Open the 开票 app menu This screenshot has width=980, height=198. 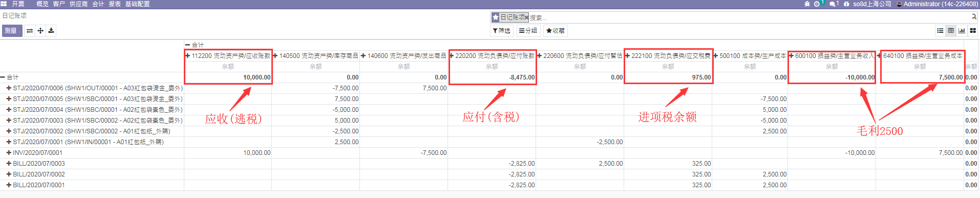[x=18, y=4]
